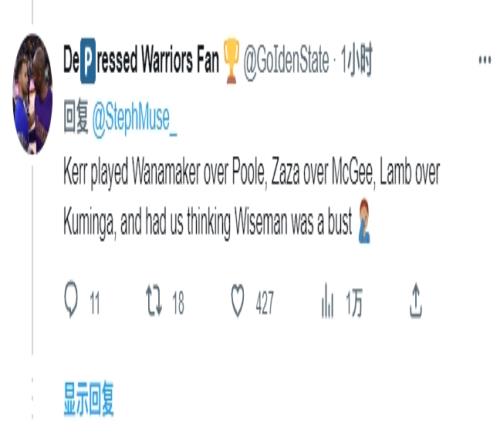Viewport: 500px width, 440px height.
Task: Open the user's profile avatar picture
Action: click(32, 94)
